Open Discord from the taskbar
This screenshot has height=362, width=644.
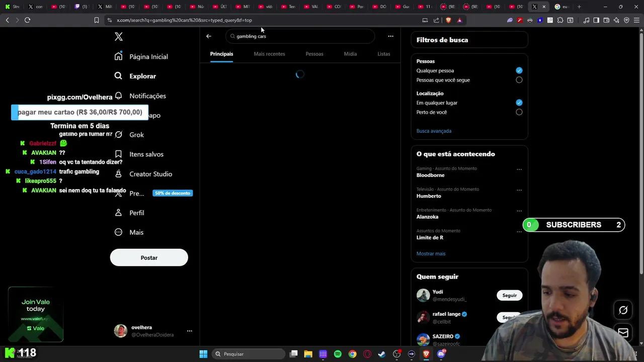441,354
